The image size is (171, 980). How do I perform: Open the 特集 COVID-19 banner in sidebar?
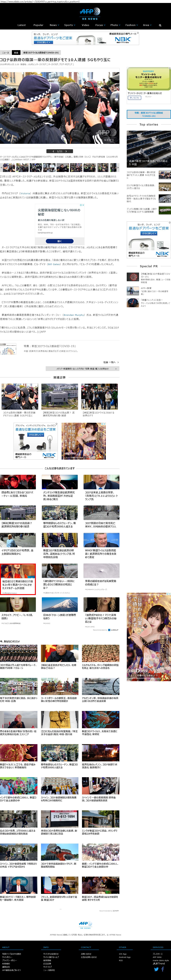[149, 114]
